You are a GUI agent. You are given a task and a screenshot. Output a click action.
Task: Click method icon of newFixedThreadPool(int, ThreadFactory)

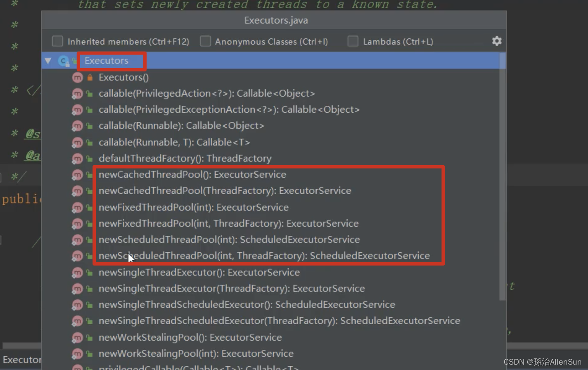(x=77, y=223)
